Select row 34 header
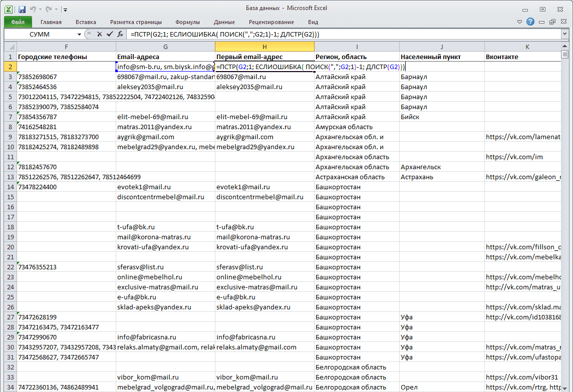The width and height of the screenshot is (573, 392). point(10,387)
